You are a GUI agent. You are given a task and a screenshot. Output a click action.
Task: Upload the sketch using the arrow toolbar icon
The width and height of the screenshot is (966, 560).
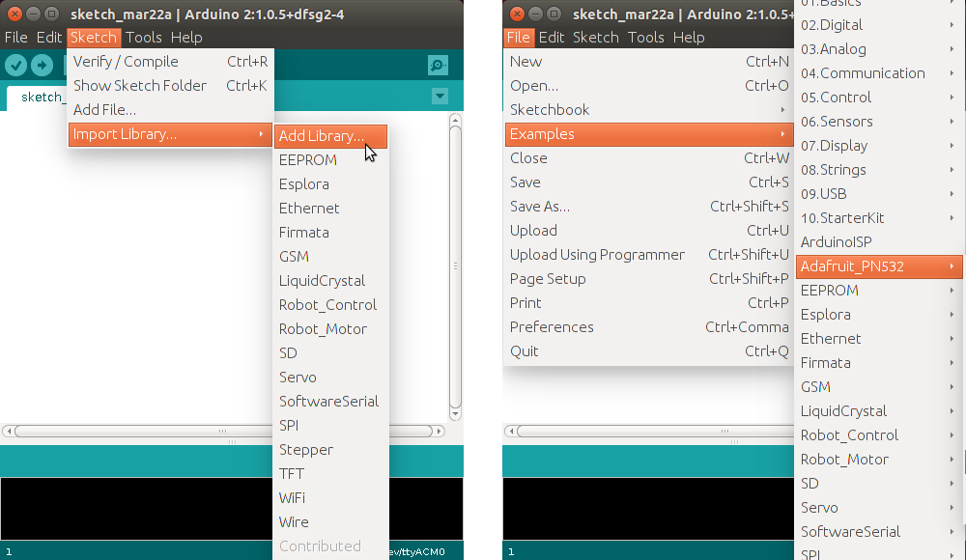(x=40, y=65)
